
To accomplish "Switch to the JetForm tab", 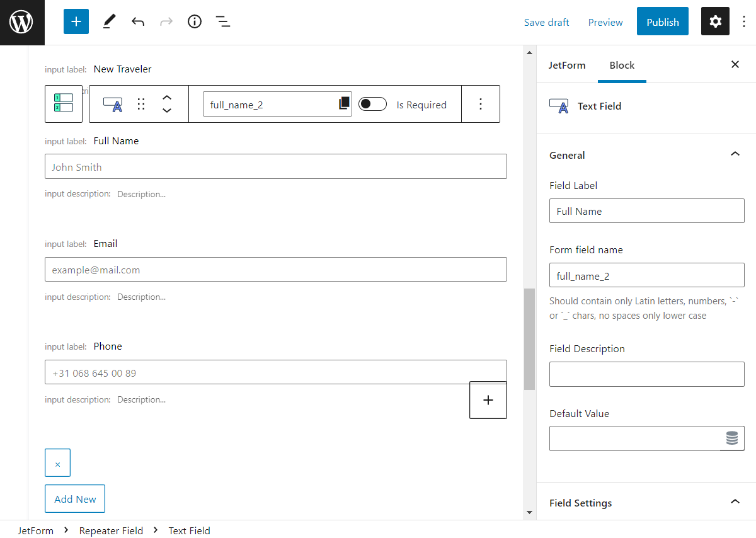I will pyautogui.click(x=566, y=65).
